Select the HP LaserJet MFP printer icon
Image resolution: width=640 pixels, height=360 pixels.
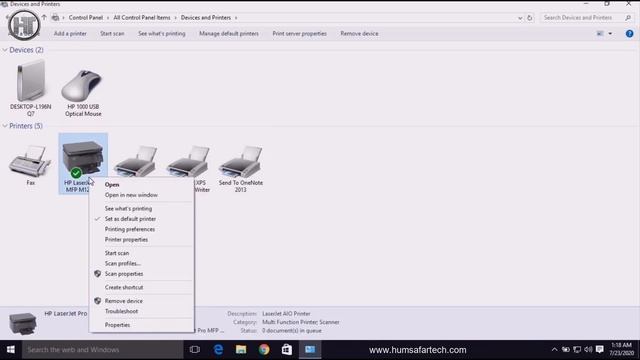pyautogui.click(x=82, y=158)
